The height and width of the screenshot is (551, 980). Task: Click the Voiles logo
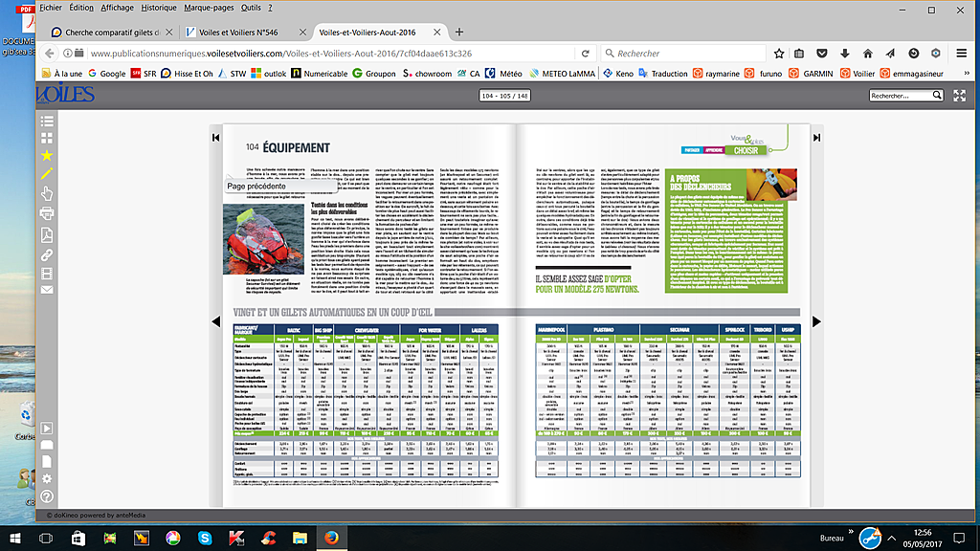coord(66,95)
